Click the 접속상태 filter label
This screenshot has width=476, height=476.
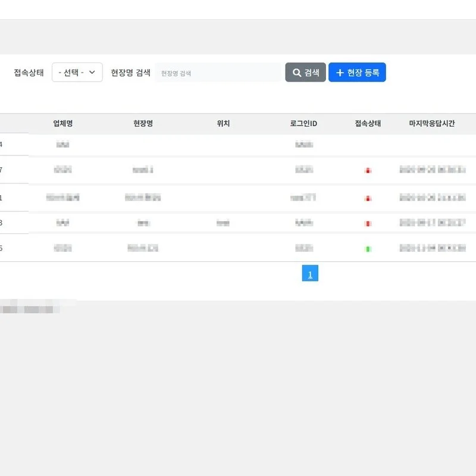point(29,73)
